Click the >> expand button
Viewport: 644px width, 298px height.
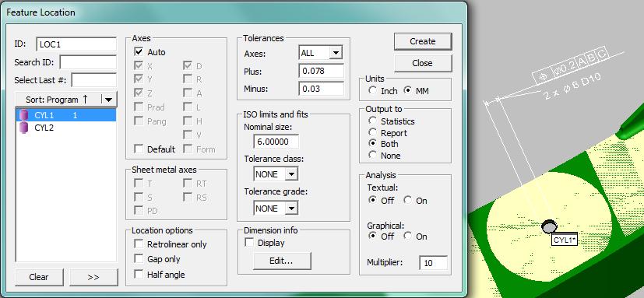click(93, 277)
